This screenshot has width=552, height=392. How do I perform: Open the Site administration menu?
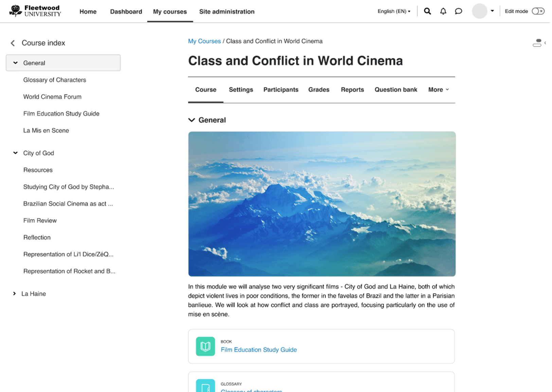click(x=227, y=11)
